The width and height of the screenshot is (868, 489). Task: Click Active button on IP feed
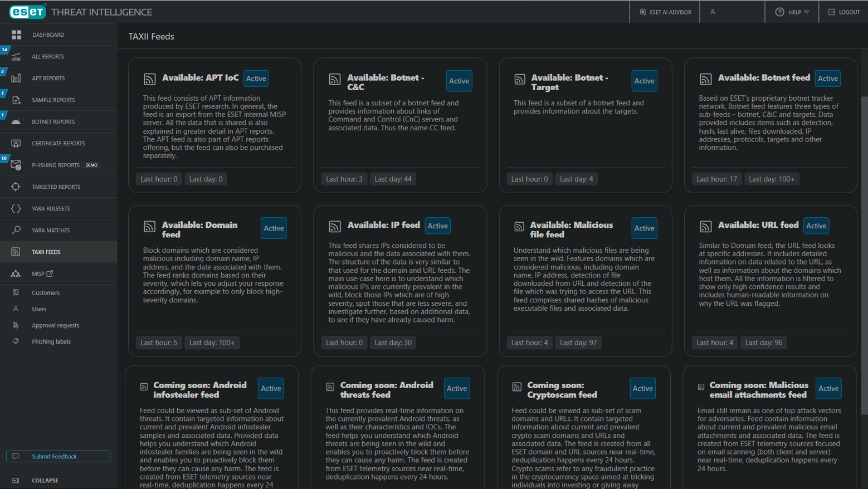[437, 226]
